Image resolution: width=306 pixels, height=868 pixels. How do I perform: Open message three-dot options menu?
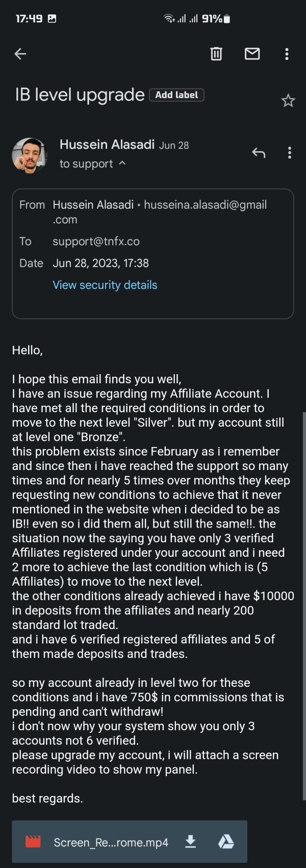click(x=290, y=153)
